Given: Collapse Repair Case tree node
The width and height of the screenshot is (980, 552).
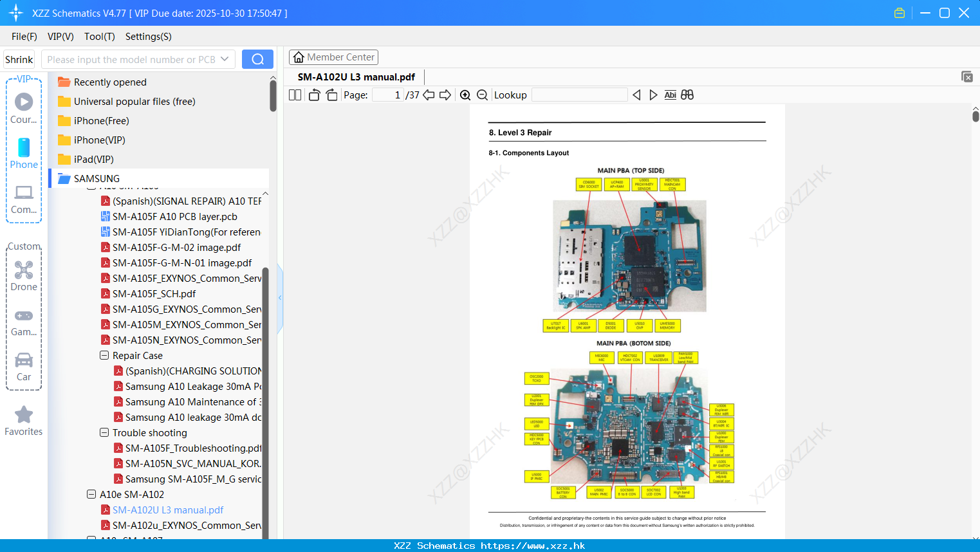Looking at the screenshot, I should pos(104,355).
